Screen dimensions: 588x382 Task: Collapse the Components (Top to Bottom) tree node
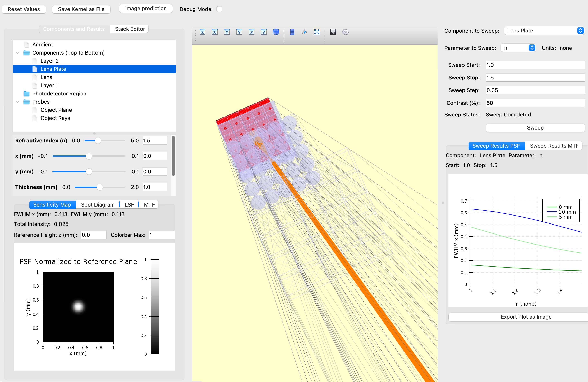pos(17,52)
